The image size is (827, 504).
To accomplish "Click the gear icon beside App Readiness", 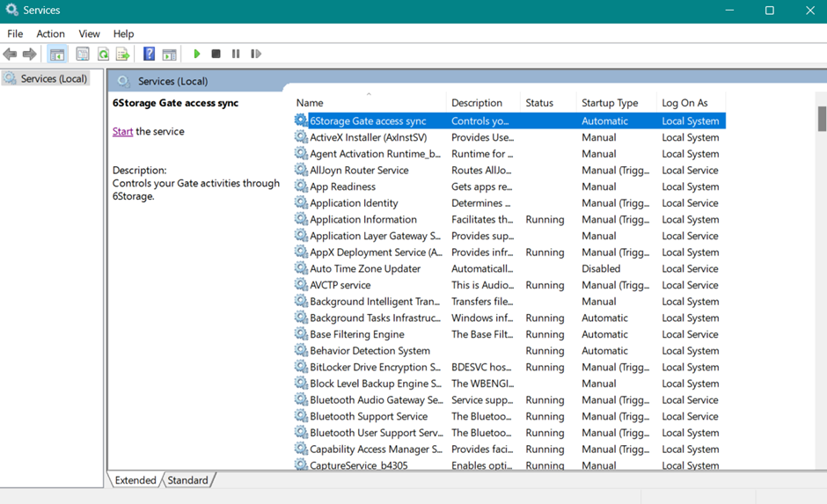I will 301,186.
